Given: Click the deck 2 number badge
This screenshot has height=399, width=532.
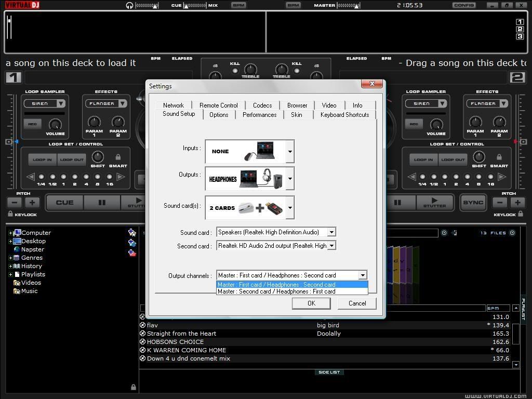Looking at the screenshot, I should point(517,77).
